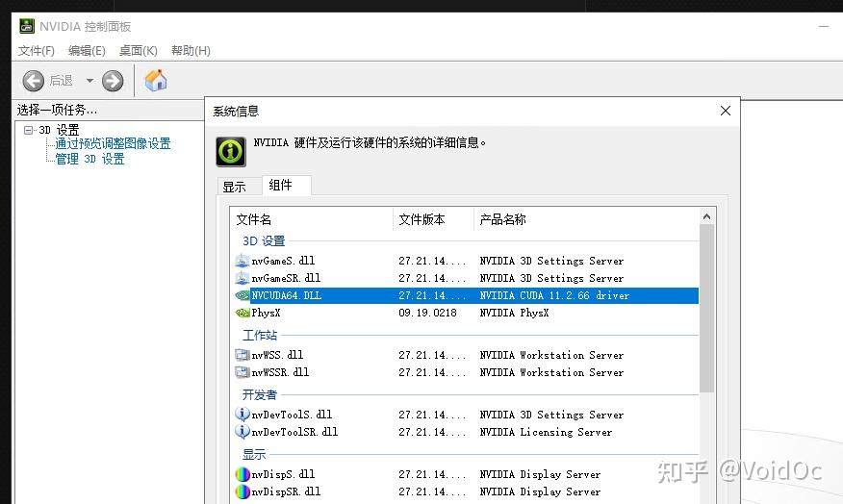The height and width of the screenshot is (504, 843).
Task: Select the nvGameS.dll row
Action: (467, 261)
